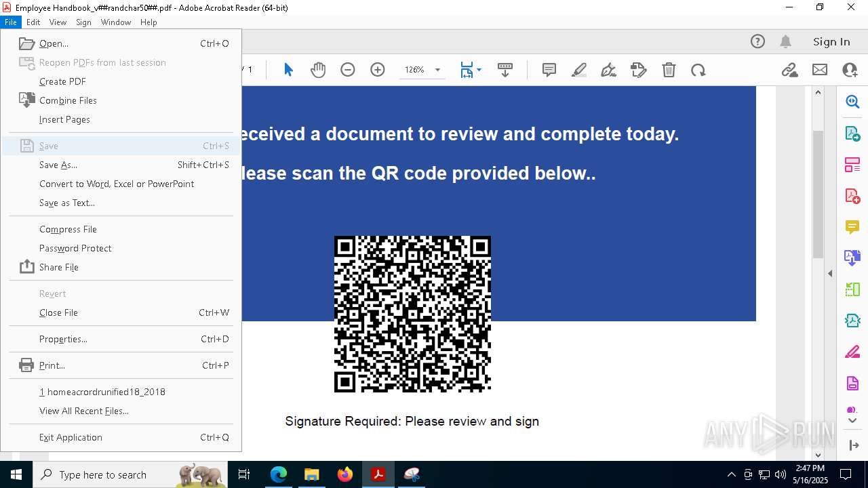
Task: Open the Compress PDF tool in right pane
Action: [852, 320]
